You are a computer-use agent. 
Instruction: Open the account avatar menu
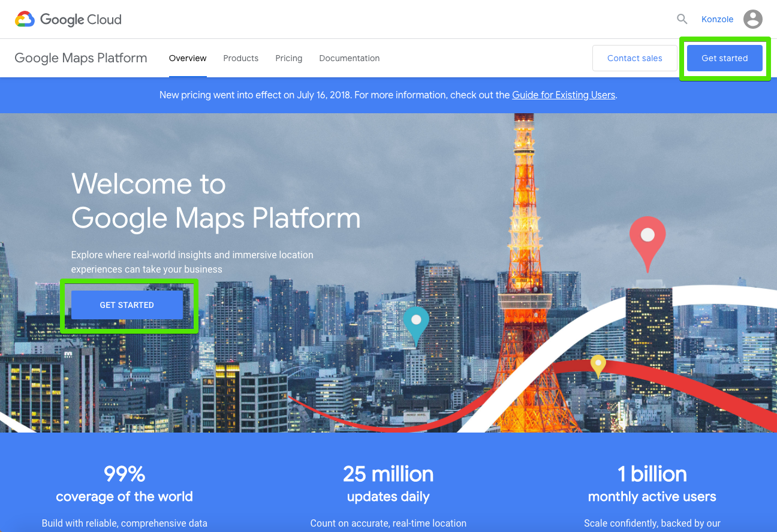tap(752, 19)
